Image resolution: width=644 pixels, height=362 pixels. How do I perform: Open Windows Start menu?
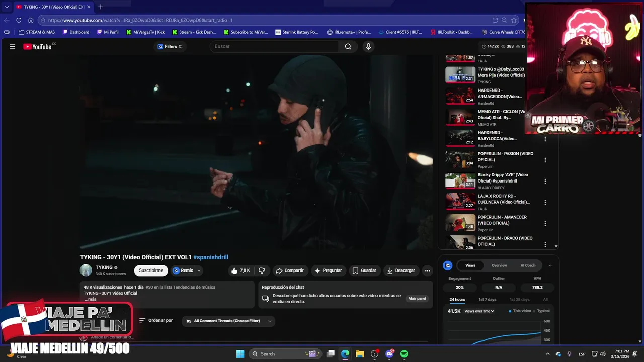tap(240, 354)
